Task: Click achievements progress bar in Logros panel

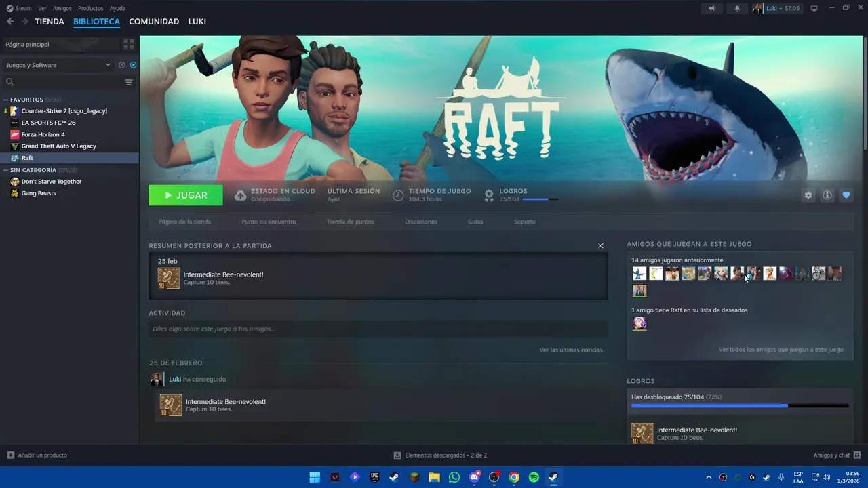Action: (x=740, y=405)
